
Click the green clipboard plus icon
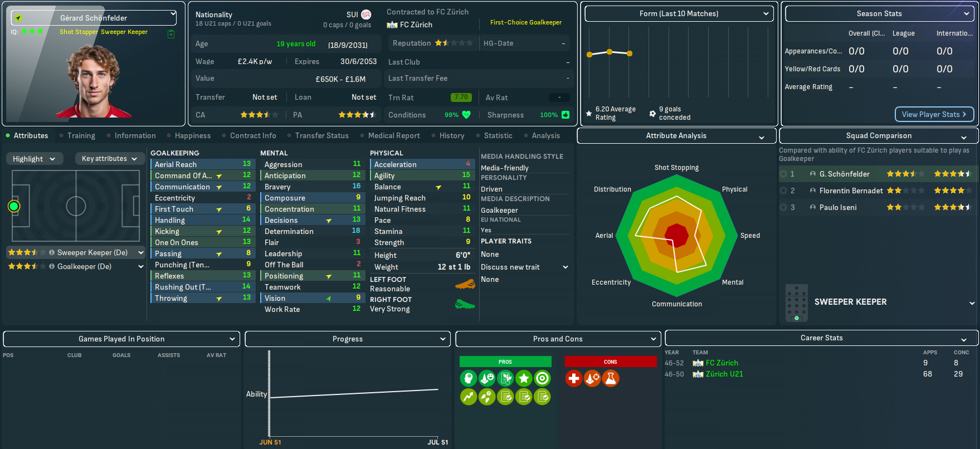[x=171, y=34]
